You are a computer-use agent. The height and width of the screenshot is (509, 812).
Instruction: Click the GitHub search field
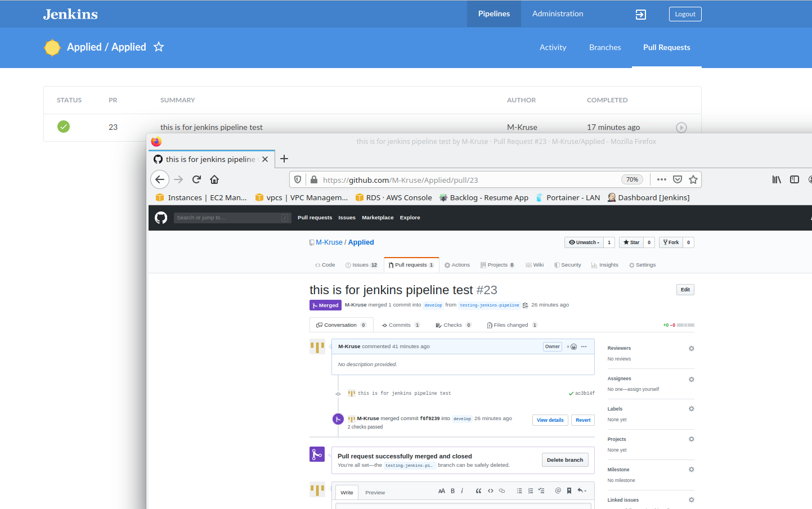(232, 217)
